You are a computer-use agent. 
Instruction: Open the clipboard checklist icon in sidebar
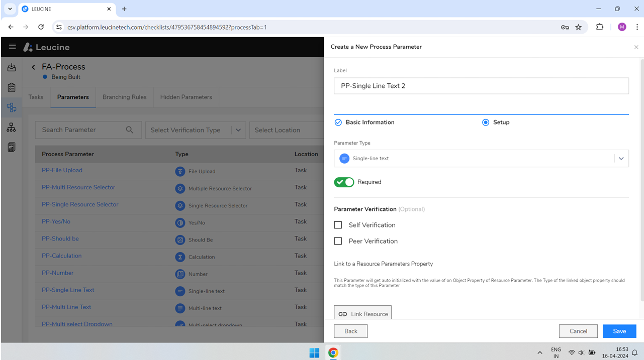[12, 87]
